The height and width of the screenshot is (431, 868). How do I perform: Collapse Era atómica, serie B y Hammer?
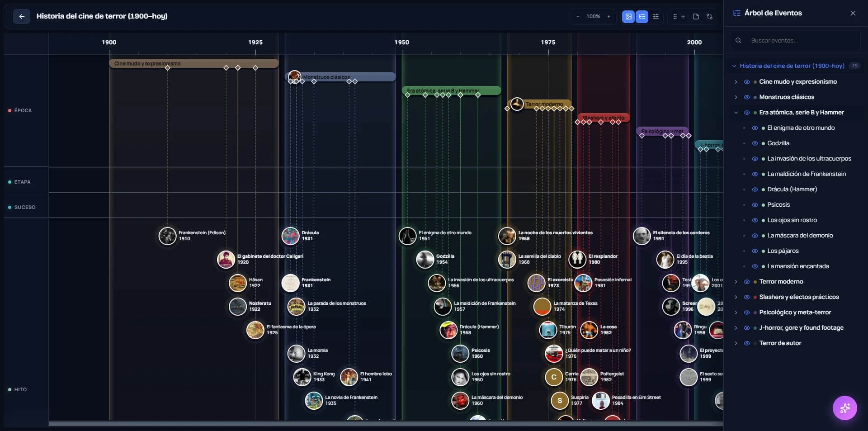(x=736, y=113)
